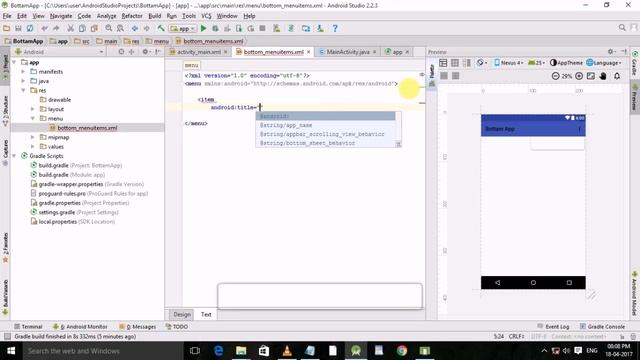Open Project panel settings gear
The image size is (640, 360).
[145, 52]
